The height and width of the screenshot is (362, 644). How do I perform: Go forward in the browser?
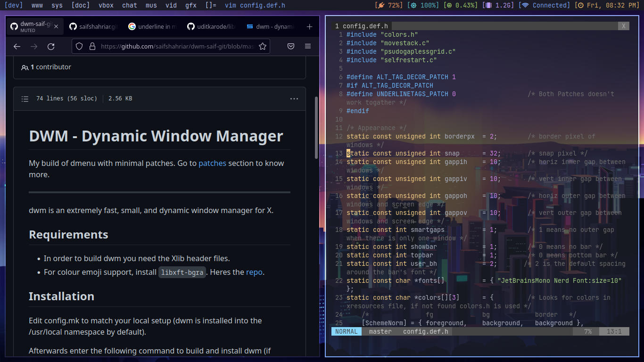34,46
